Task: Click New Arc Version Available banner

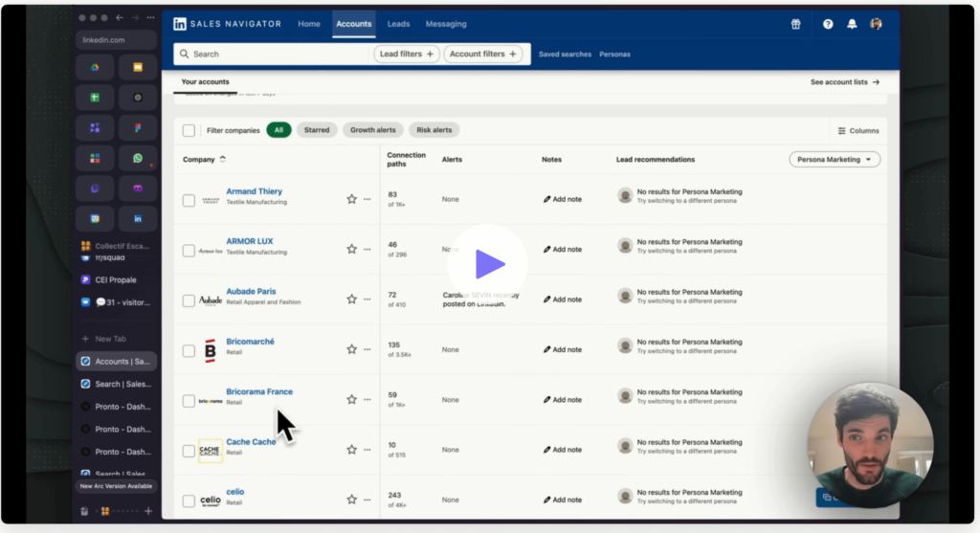Action: click(x=116, y=486)
